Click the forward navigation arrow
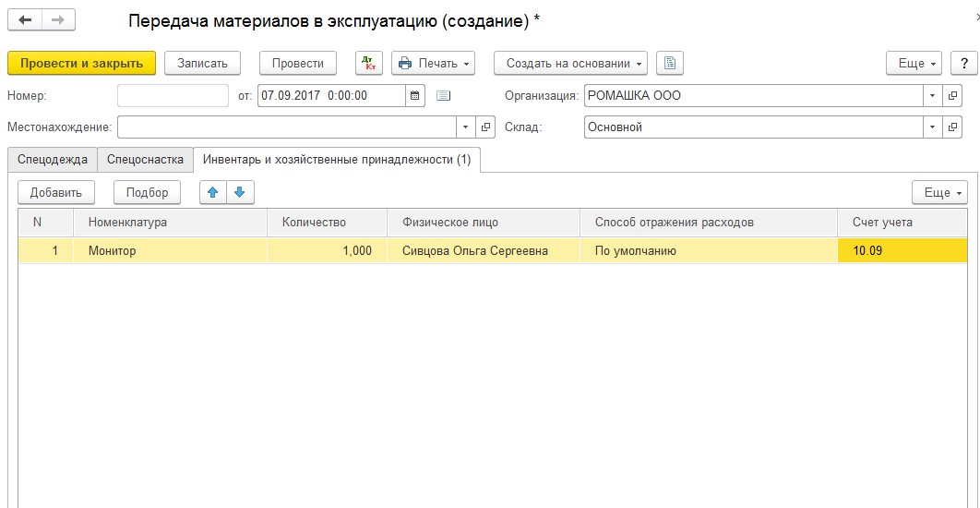Image resolution: width=980 pixels, height=508 pixels. 58,20
